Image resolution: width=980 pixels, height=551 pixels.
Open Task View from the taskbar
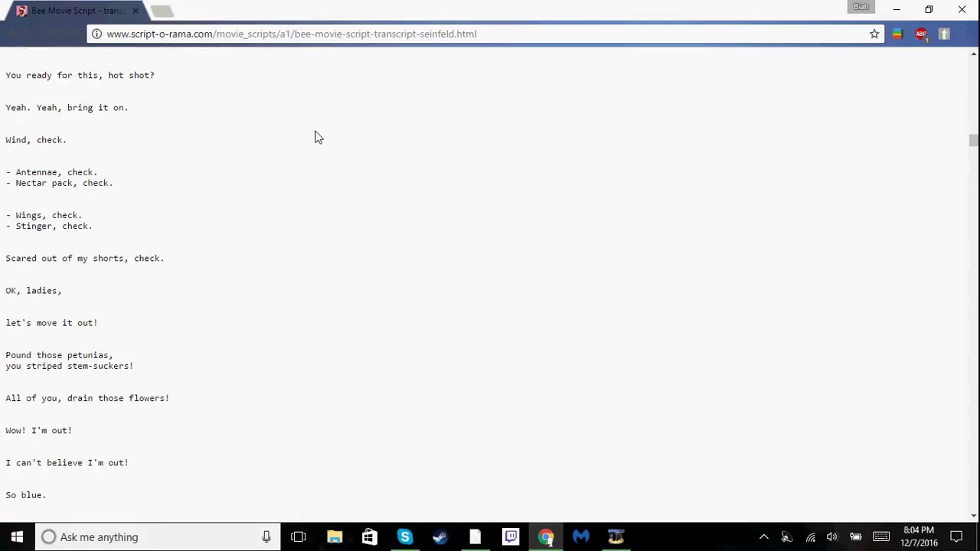pyautogui.click(x=299, y=536)
